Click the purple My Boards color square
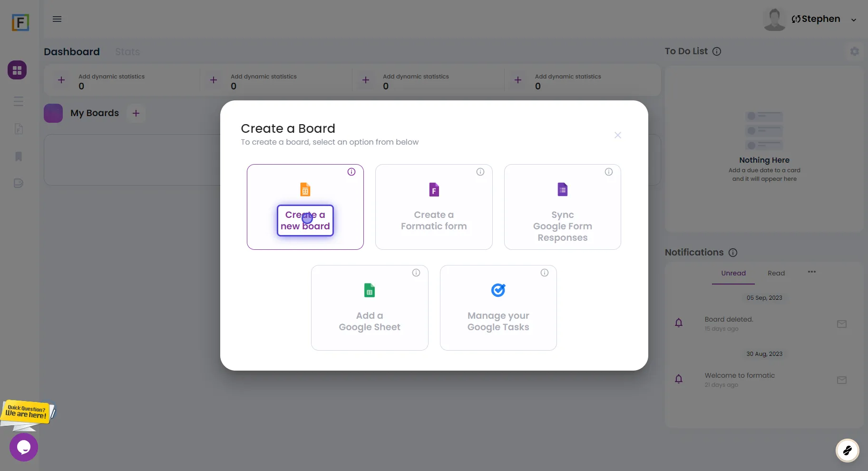This screenshot has height=471, width=868. click(x=53, y=113)
